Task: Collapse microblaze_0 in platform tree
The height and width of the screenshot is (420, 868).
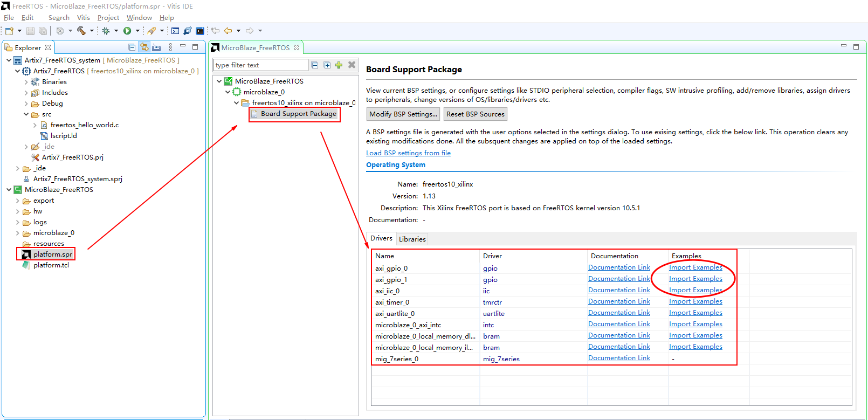Action: 228,92
